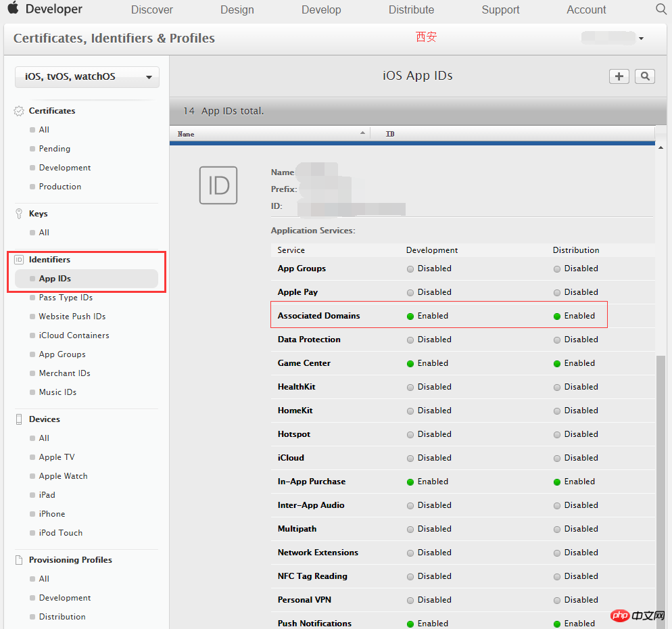Open Support in top navigation
The height and width of the screenshot is (629, 672).
coord(500,9)
